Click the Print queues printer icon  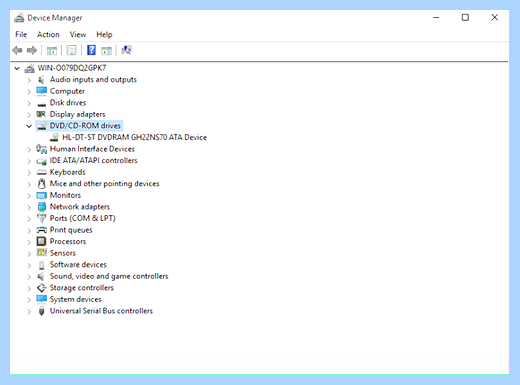pos(41,230)
